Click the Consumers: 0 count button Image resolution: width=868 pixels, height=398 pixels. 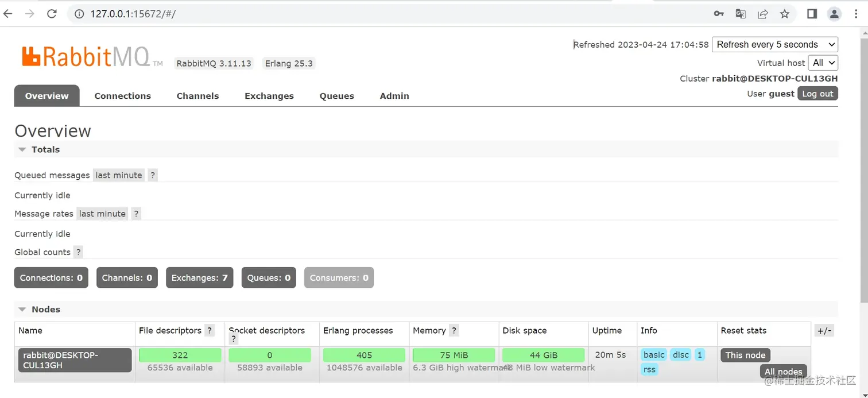(339, 277)
